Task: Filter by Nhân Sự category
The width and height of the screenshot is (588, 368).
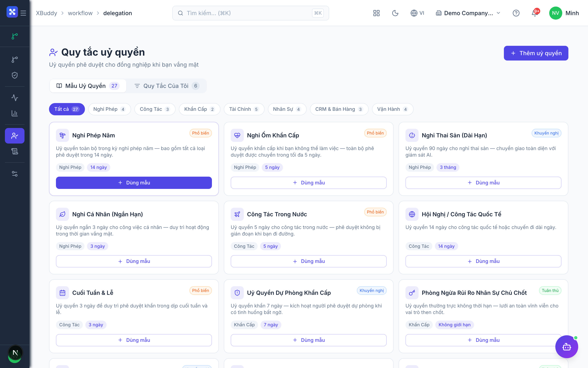Action: pos(287,109)
